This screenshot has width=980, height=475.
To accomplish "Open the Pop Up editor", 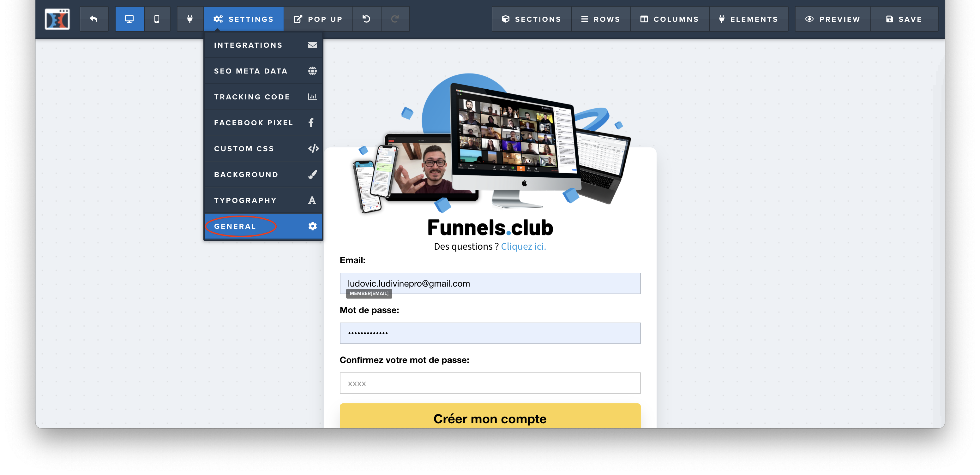I will [318, 19].
